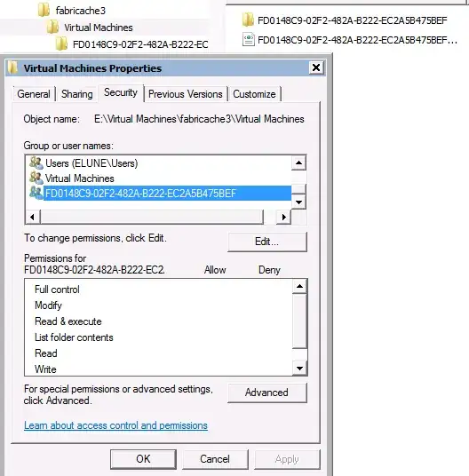Screen dimensions: 469x476
Task: Select FD0148C9-02F2-482A-B222-EC tree folder
Action: [140, 44]
